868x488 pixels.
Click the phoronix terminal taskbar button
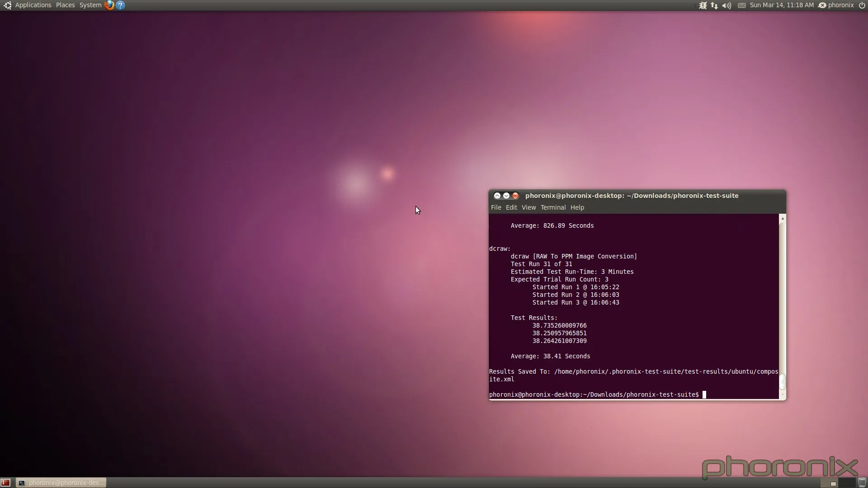tap(61, 483)
